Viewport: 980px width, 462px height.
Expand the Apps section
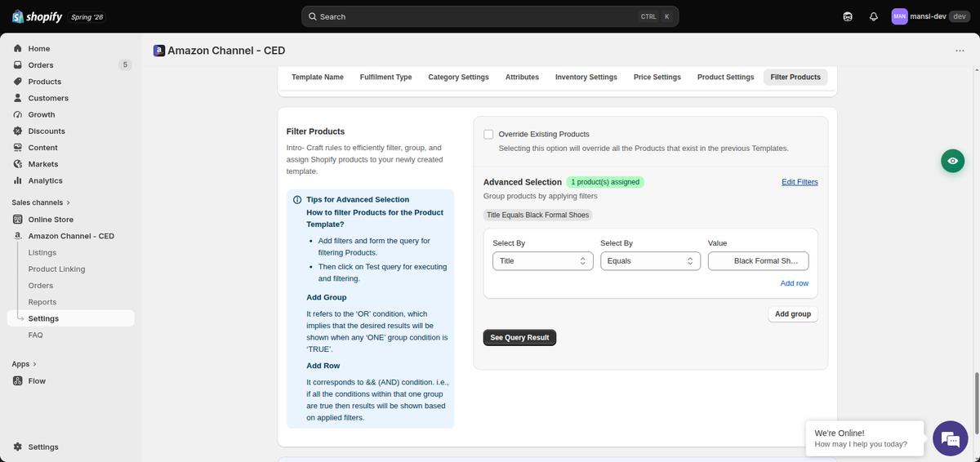(24, 364)
